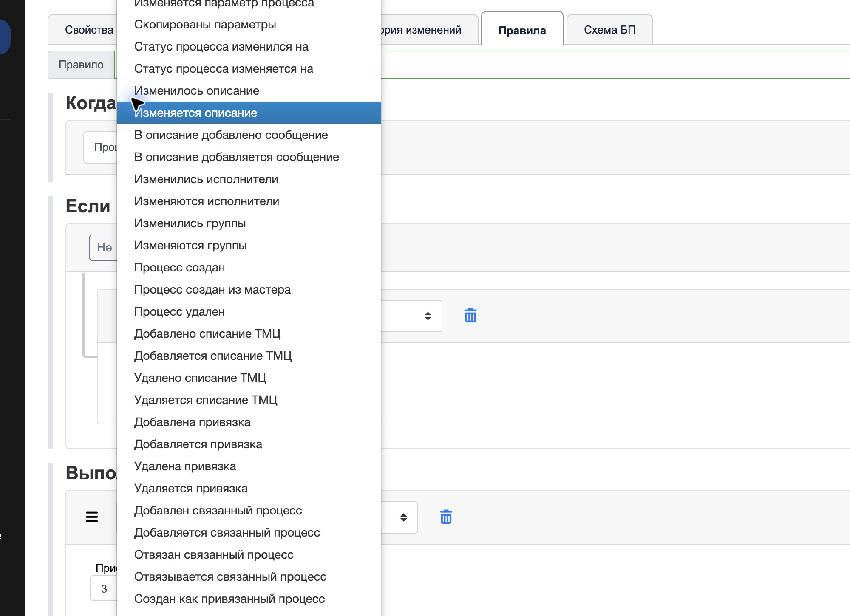The image size is (850, 616).
Task: Select 'Процесс удален' option
Action: [x=249, y=311]
